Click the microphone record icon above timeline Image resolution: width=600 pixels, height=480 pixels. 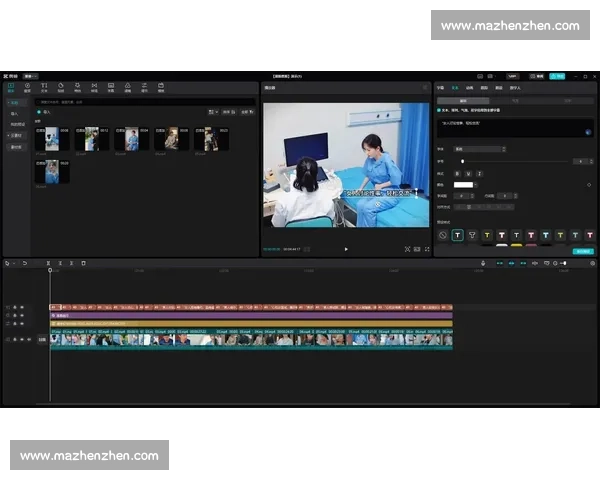point(483,263)
